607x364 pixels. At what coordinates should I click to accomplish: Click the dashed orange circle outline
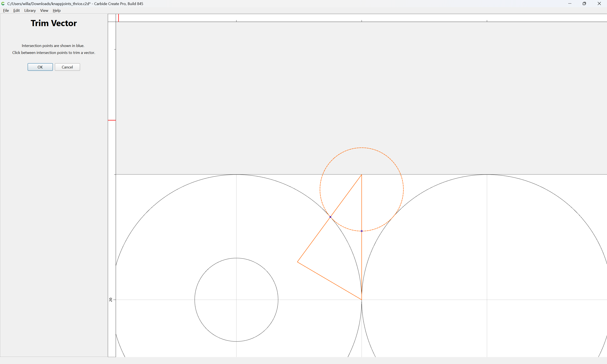pyautogui.click(x=403, y=189)
